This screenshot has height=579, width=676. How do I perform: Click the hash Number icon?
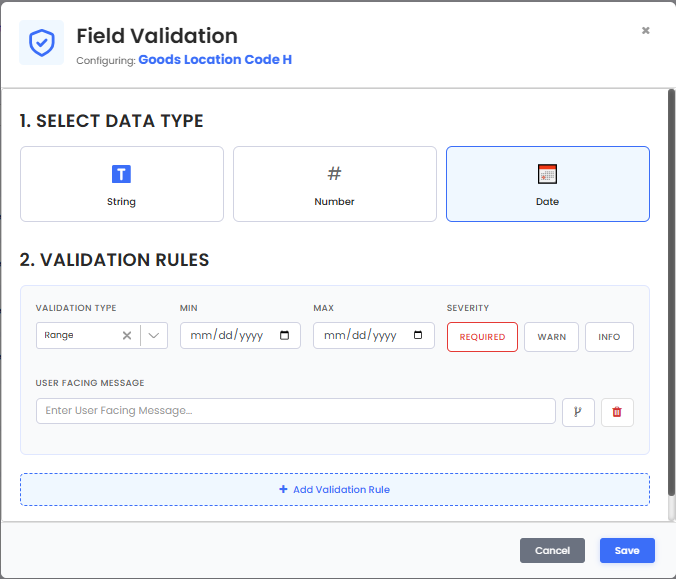[x=334, y=173]
